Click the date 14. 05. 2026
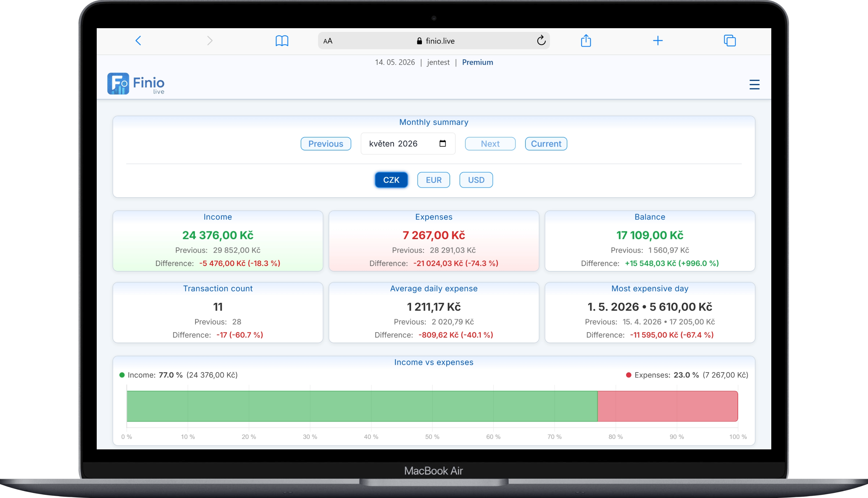Screen dimensions: 868x498 click(395, 62)
